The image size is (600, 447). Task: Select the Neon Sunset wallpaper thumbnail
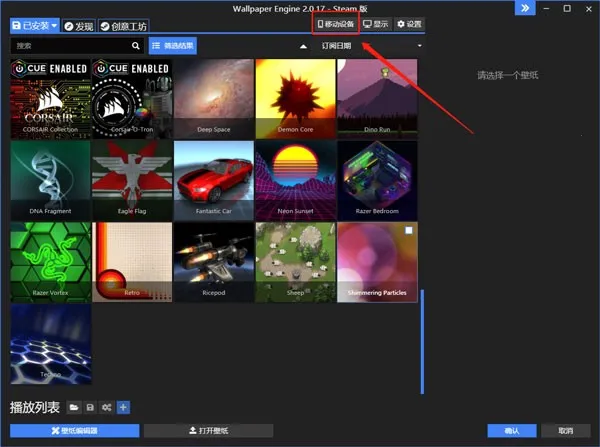295,180
